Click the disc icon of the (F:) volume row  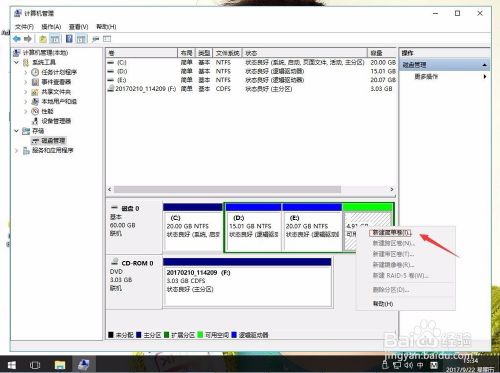(111, 88)
